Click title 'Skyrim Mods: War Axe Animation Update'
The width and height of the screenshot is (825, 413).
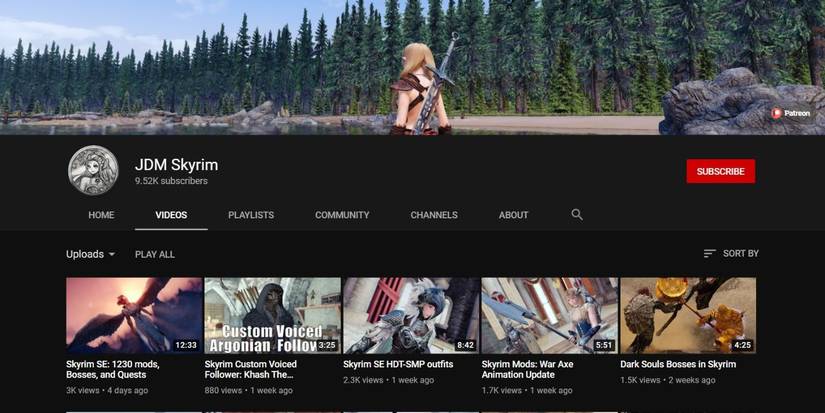(x=527, y=369)
